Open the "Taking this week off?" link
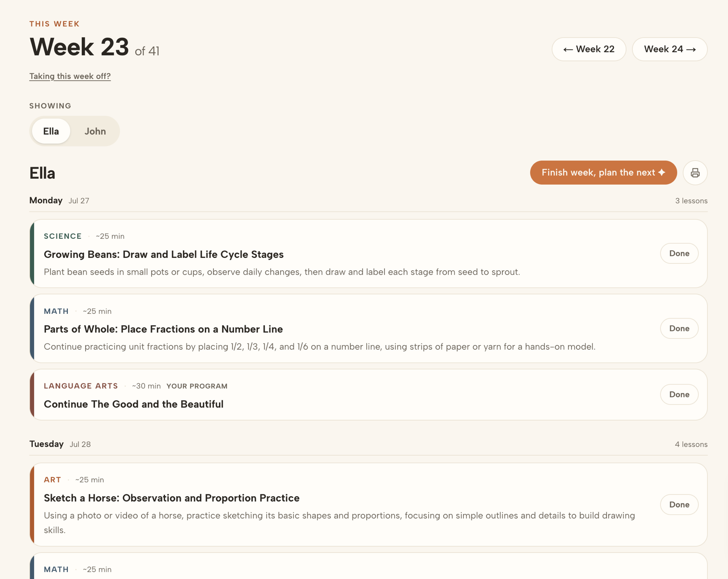728x579 pixels. pos(70,76)
